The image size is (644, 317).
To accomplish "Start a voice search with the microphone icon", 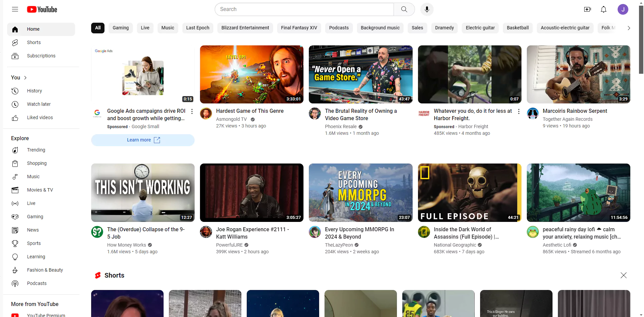I will pos(426,9).
